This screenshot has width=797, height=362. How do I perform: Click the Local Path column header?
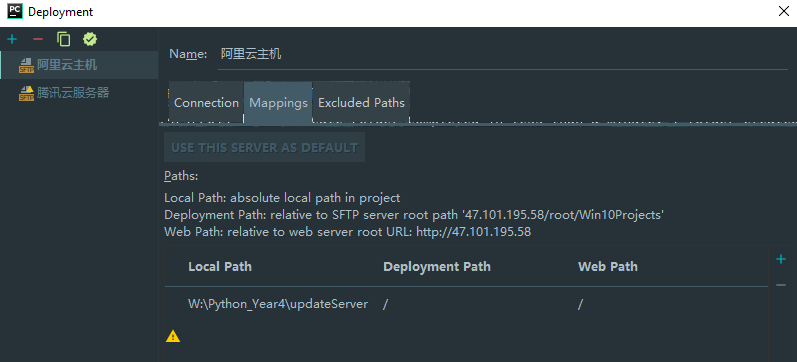(x=220, y=266)
